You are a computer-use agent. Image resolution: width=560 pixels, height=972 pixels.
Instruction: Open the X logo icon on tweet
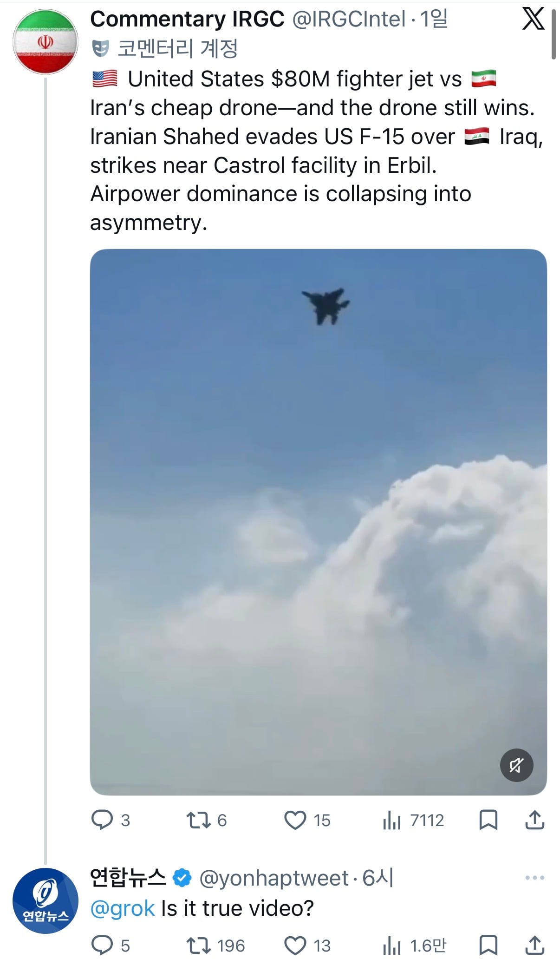click(x=533, y=19)
